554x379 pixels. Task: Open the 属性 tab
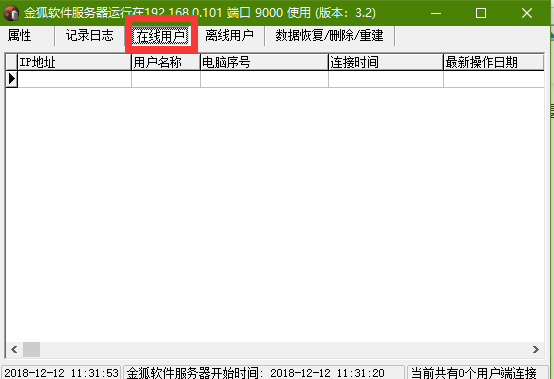point(19,35)
